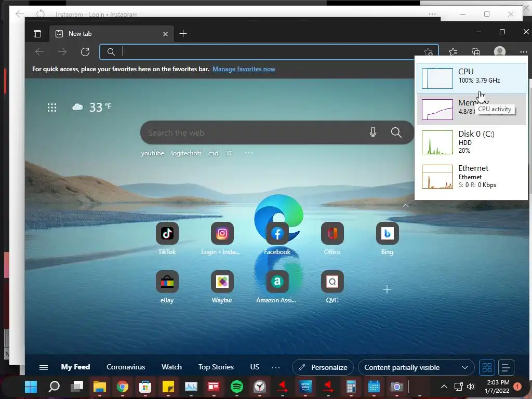Click the logitechoff recent search

tap(186, 153)
